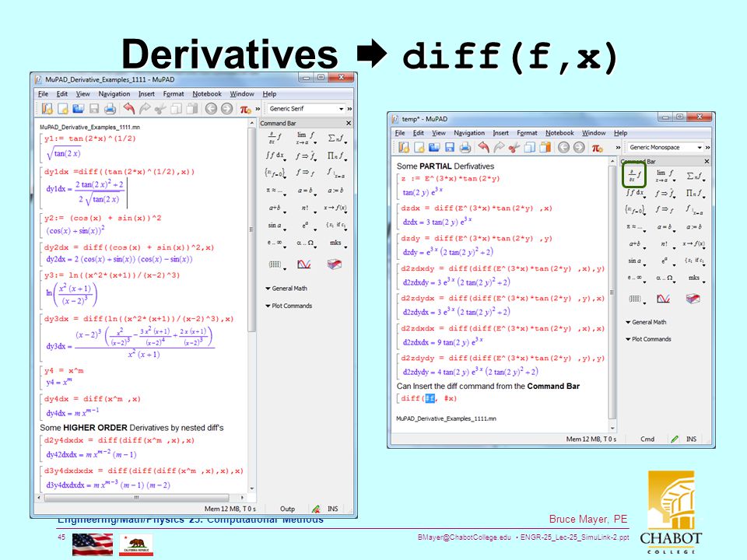Click factorial n! icon in left Command Bar
747x560 pixels.
305,208
